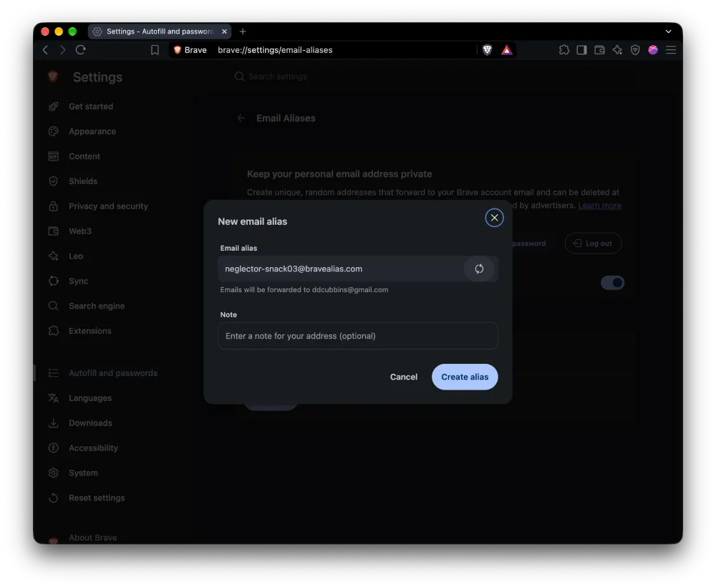Click the palette icon beside Appearance
Screen dimensions: 716x588
tap(54, 132)
